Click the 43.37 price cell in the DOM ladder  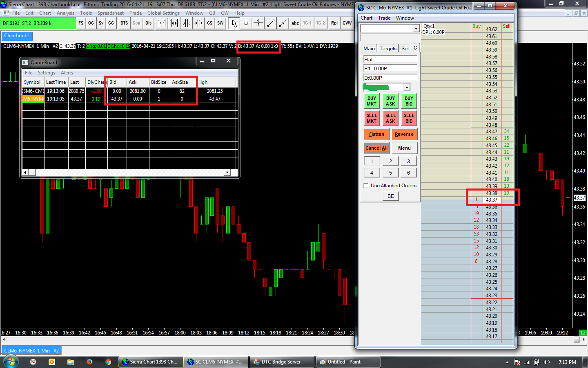point(492,200)
